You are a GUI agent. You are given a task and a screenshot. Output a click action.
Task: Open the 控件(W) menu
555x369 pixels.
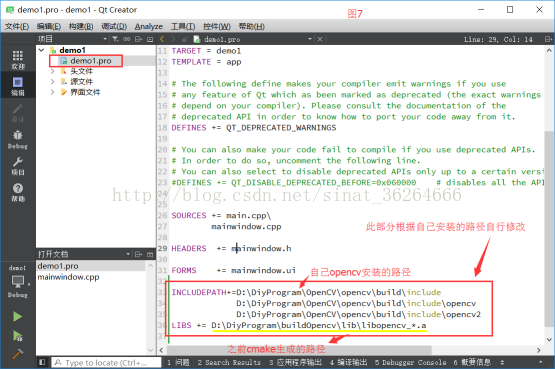[x=217, y=27]
